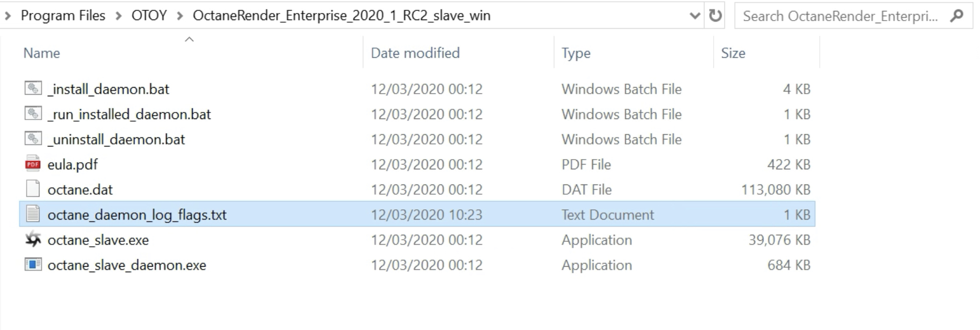The width and height of the screenshot is (980, 330).
Task: Navigate to Program Files in breadcrumb
Action: pyautogui.click(x=63, y=16)
